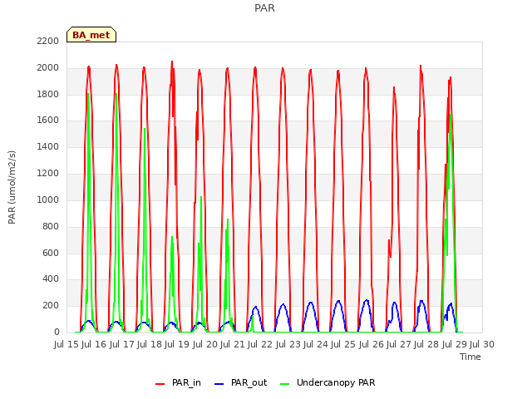
Task: Click the Jul 15 x-axis label
Action: [x=66, y=344]
